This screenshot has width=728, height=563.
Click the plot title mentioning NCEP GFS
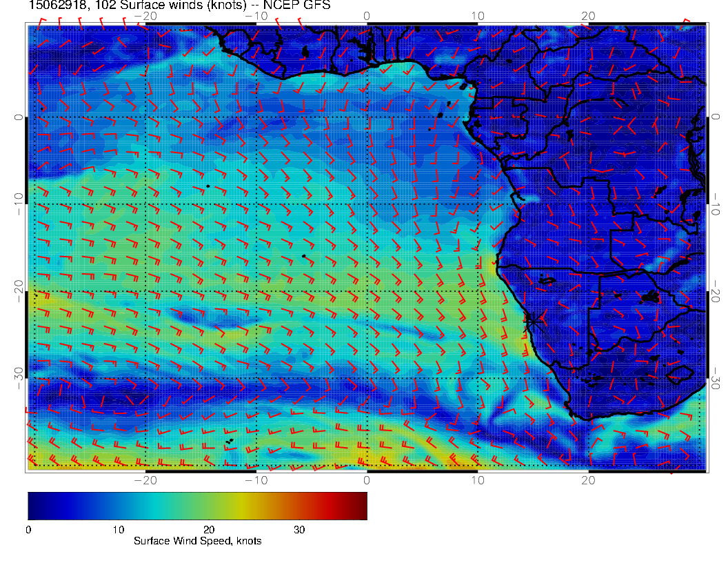[179, 6]
